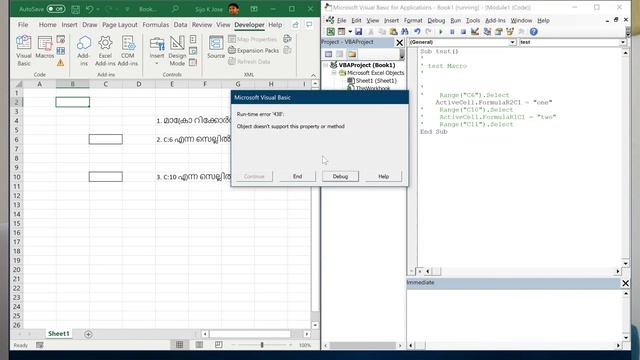The width and height of the screenshot is (640, 360).
Task: Click the Excel Save icon in the title bar
Action: pos(76,9)
